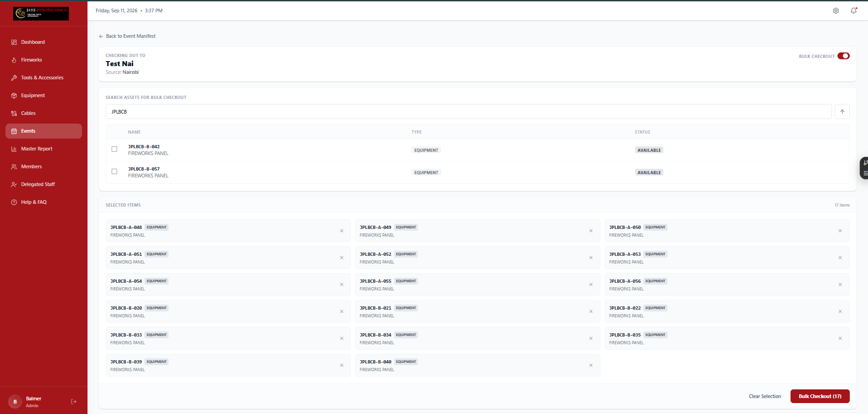This screenshot has width=868, height=414.
Task: Check the box for JPLBCB-B-057
Action: click(114, 171)
